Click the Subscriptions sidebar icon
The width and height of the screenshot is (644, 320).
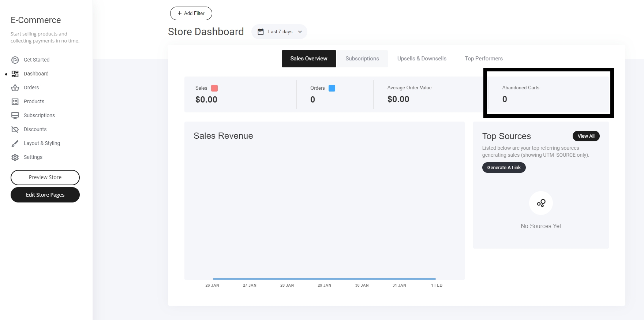[15, 116]
